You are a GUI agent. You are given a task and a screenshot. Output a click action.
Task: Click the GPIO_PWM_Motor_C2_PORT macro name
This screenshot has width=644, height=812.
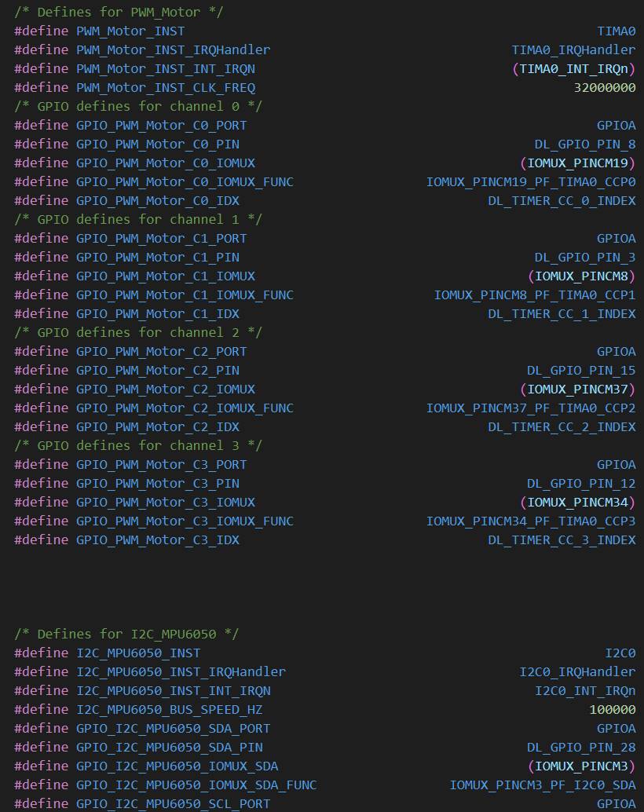pos(161,352)
